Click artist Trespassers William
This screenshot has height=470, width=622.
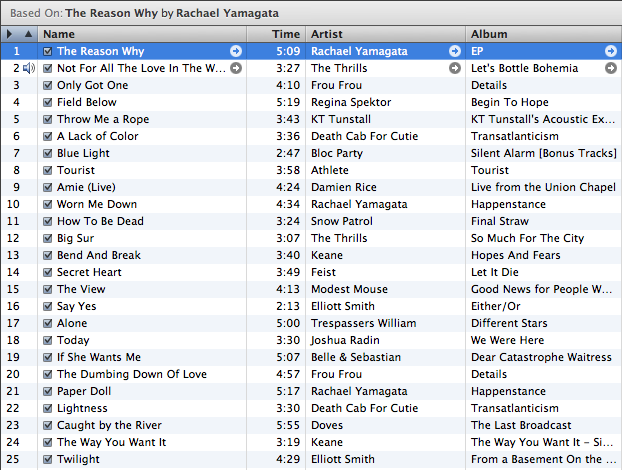(364, 323)
